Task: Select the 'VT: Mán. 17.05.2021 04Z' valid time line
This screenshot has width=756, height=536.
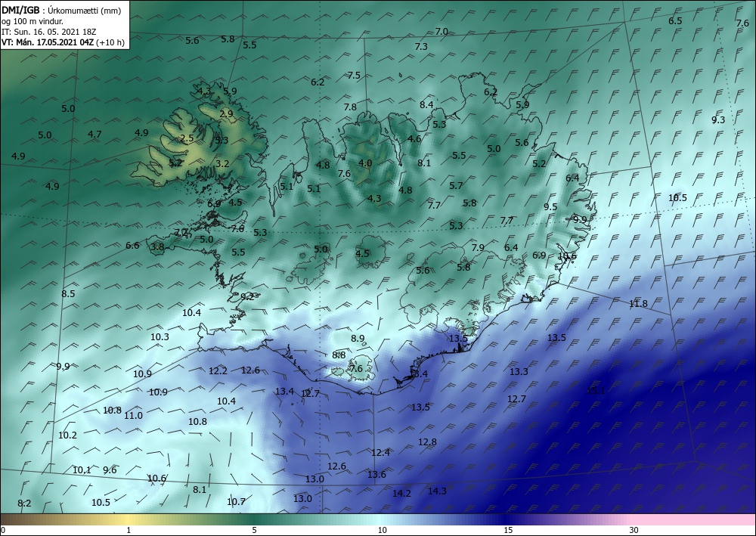Action: [x=48, y=42]
